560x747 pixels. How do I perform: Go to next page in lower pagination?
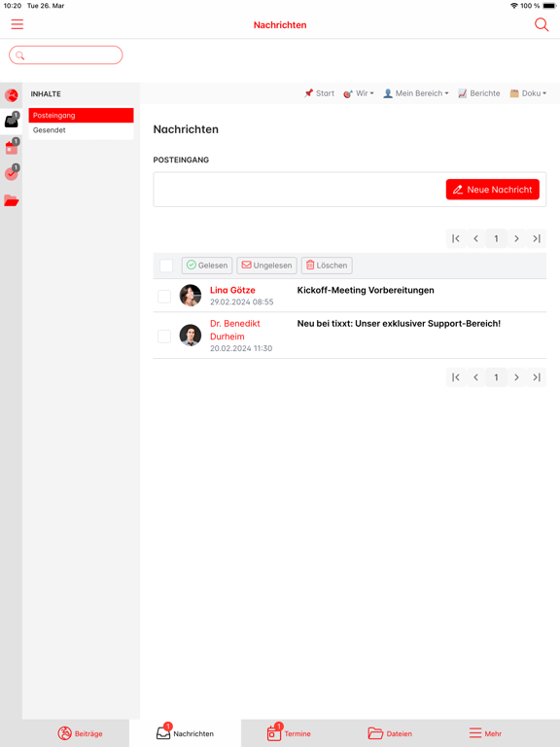(x=516, y=377)
